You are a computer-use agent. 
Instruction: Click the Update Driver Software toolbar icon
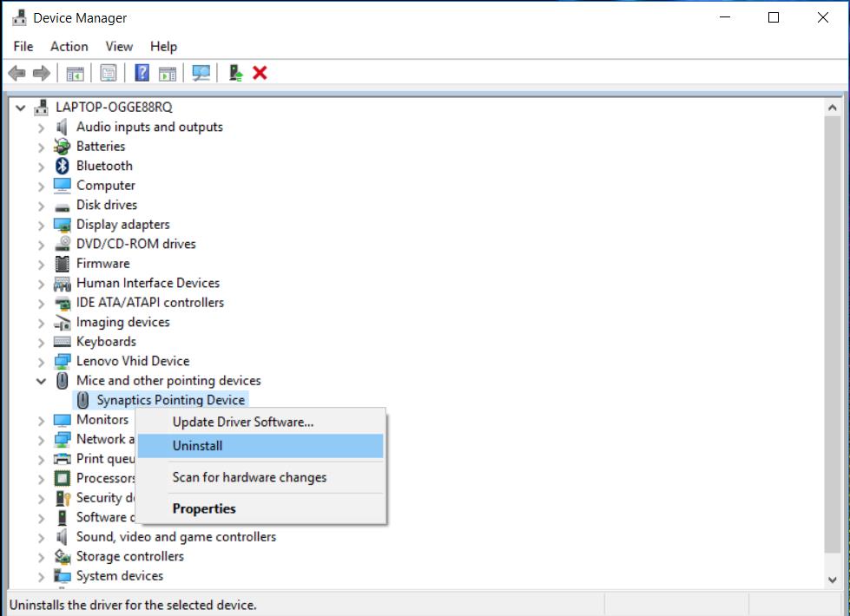(235, 74)
